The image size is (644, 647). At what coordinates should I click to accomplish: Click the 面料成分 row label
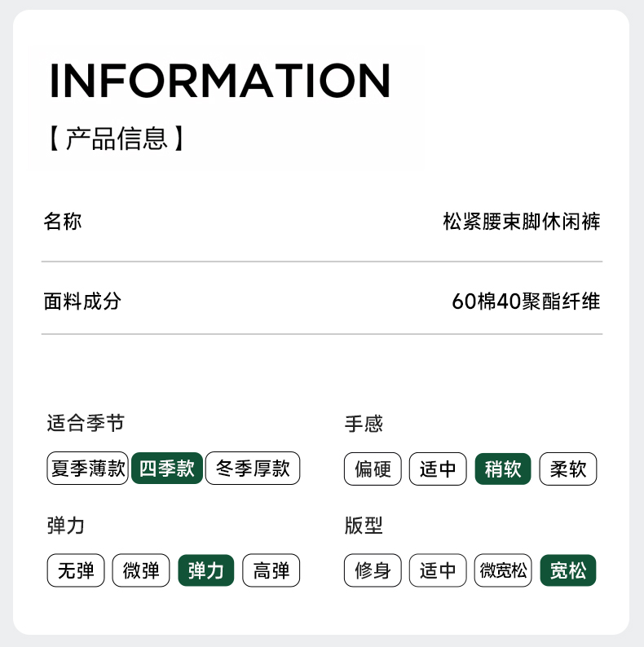pyautogui.click(x=82, y=301)
